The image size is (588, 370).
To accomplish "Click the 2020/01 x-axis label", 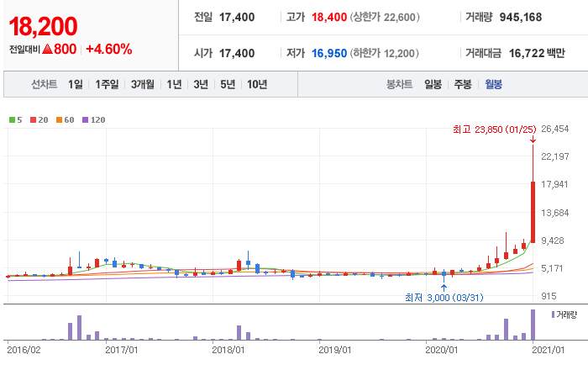I will tap(441, 350).
